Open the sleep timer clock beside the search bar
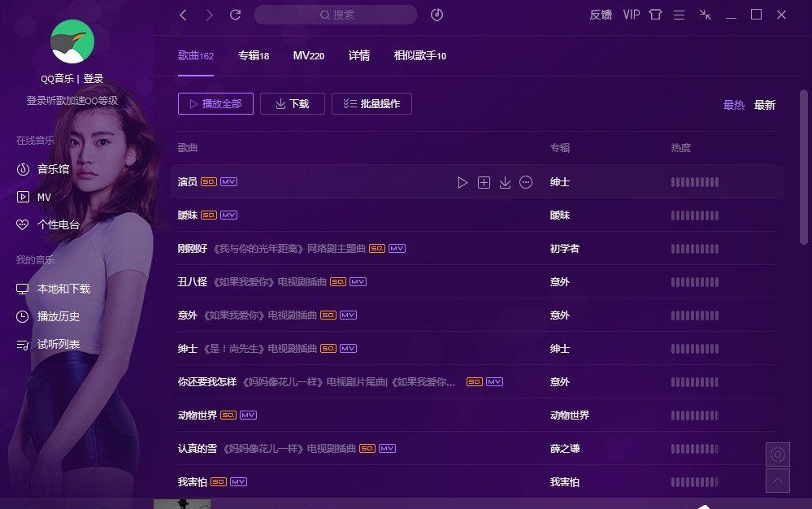Image resolution: width=812 pixels, height=509 pixels. pyautogui.click(x=436, y=15)
